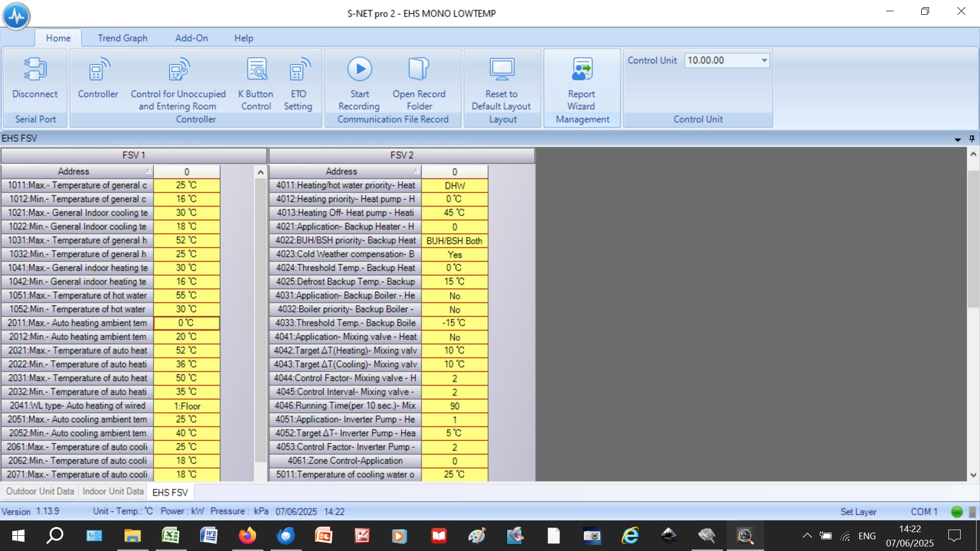Open taskbar Search
Viewport: 980px width, 551px height.
tap(55, 536)
